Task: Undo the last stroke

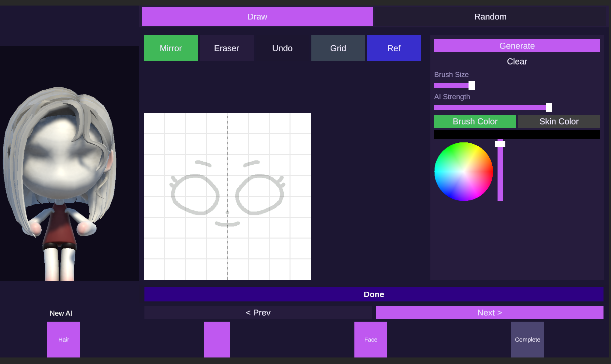Action: [282, 48]
